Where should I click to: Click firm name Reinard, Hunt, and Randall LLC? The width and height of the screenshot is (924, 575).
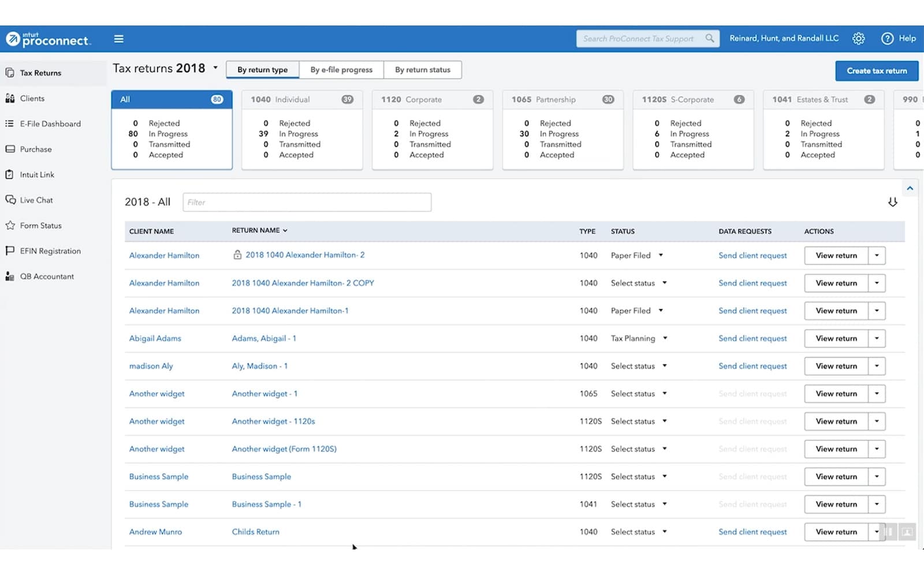pos(784,38)
